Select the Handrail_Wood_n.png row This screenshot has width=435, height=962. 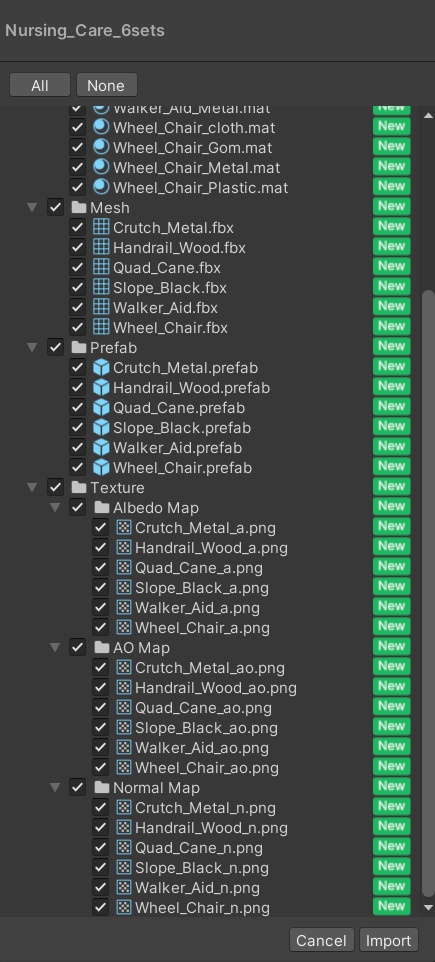pyautogui.click(x=209, y=828)
